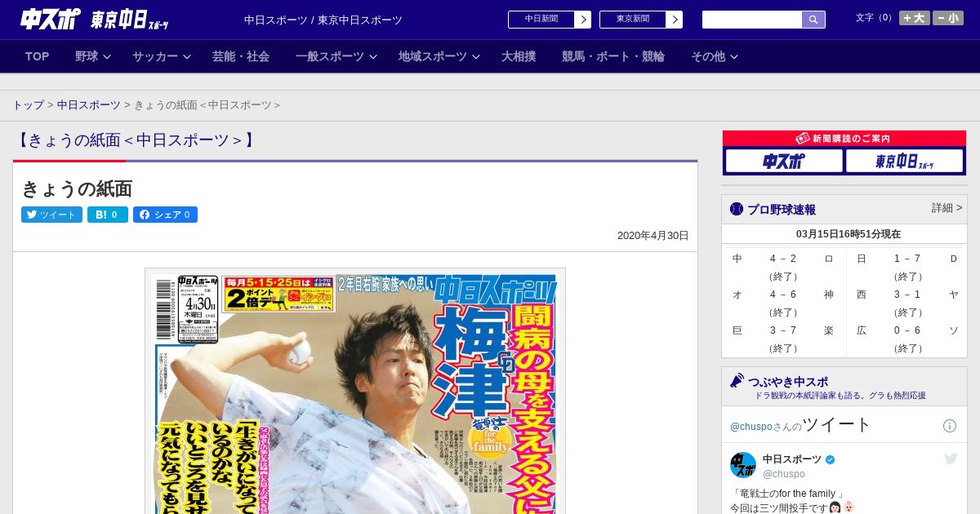Expand the 一般スポーツ menu
The width and height of the screenshot is (980, 514).
point(336,56)
